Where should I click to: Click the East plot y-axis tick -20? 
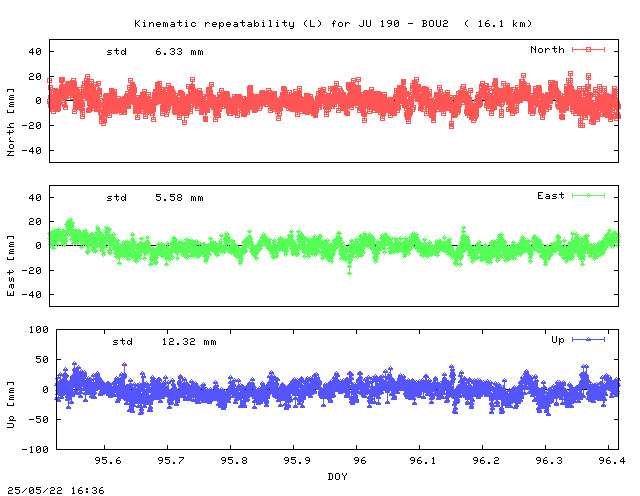(31, 270)
